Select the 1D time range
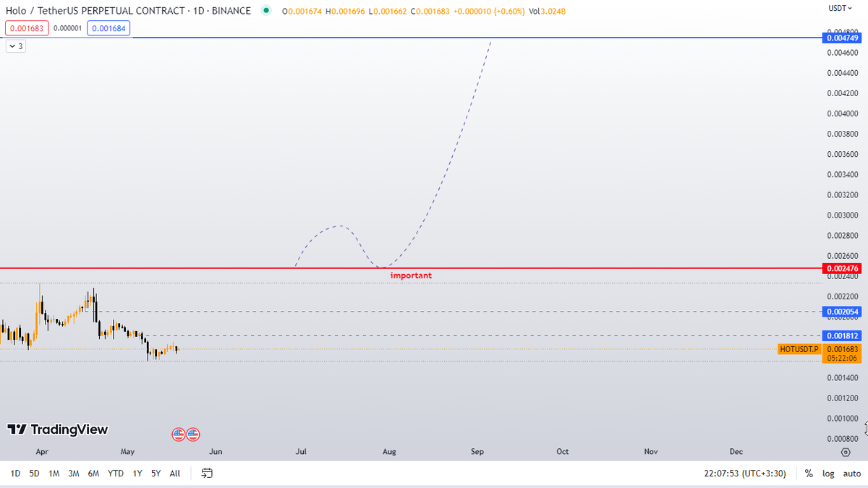868x488 pixels. 15,474
